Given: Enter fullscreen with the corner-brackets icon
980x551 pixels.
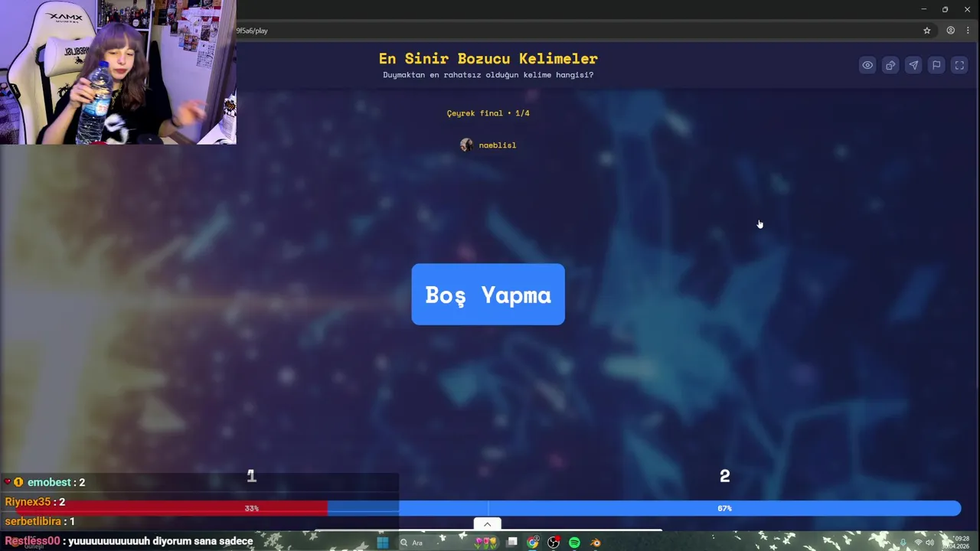Looking at the screenshot, I should pos(959,66).
